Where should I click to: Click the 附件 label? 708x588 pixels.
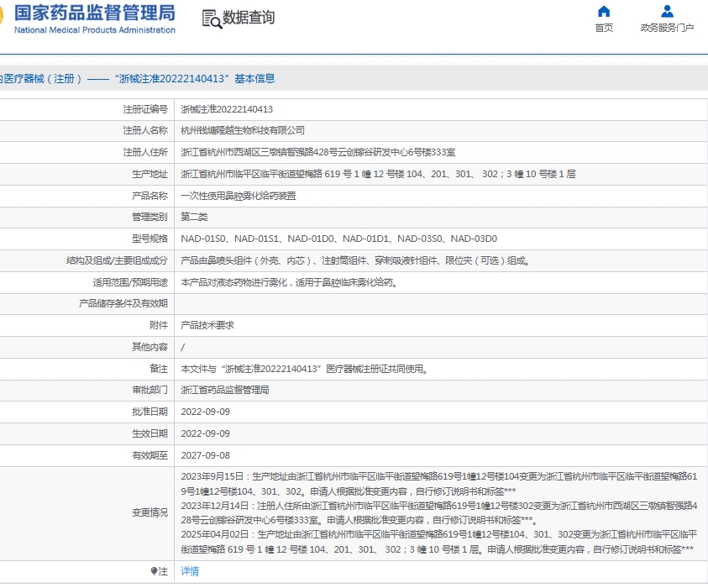click(x=159, y=325)
